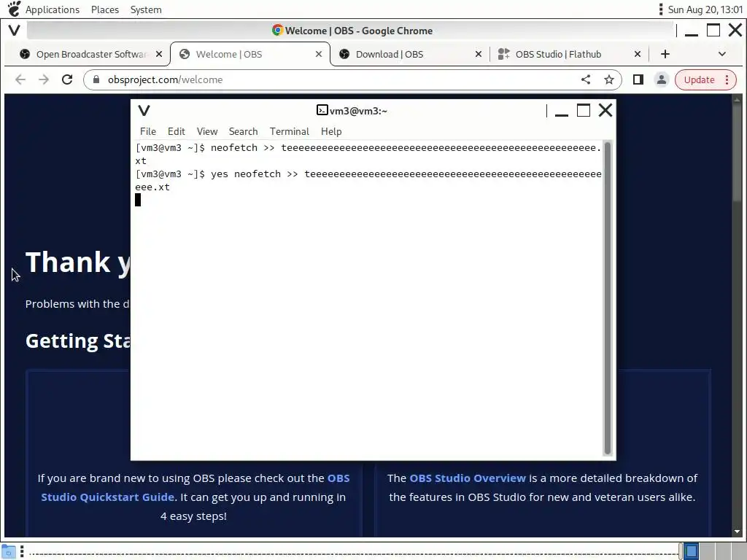Click the show desktop icon in bottom panel
This screenshot has height=560, width=747.
[9, 551]
